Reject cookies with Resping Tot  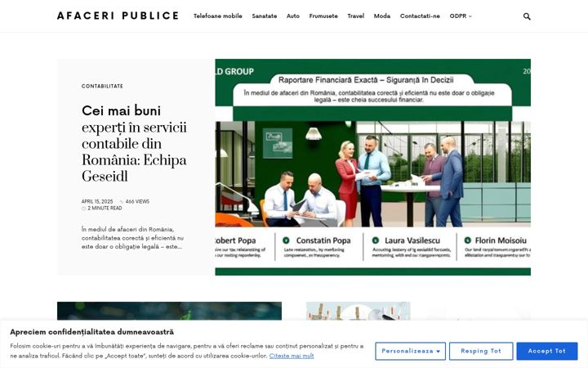[481, 351]
